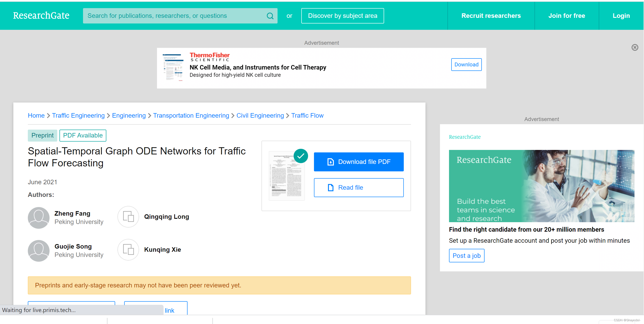Open Discover by subject area
This screenshot has height=324, width=644.
342,16
